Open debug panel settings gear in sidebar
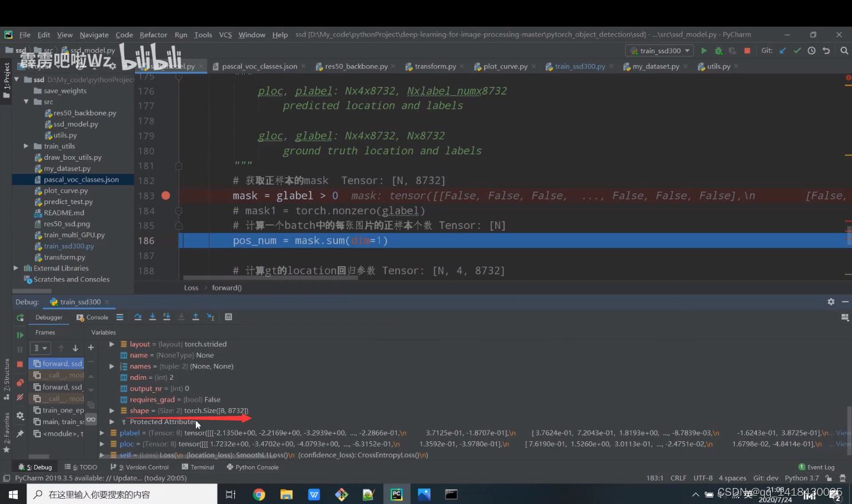The height and width of the screenshot is (504, 852). (20, 416)
